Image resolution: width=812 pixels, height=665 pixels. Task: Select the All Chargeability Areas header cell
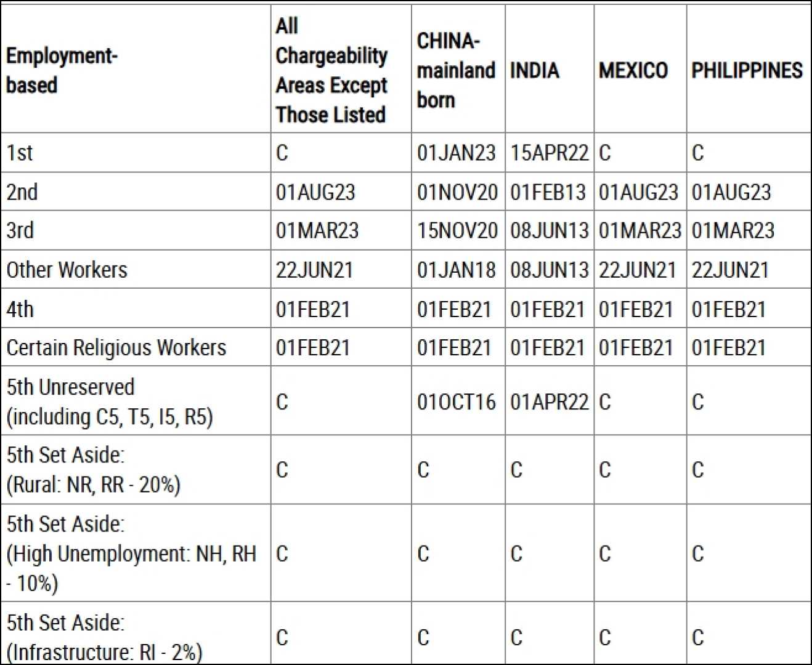(331, 70)
